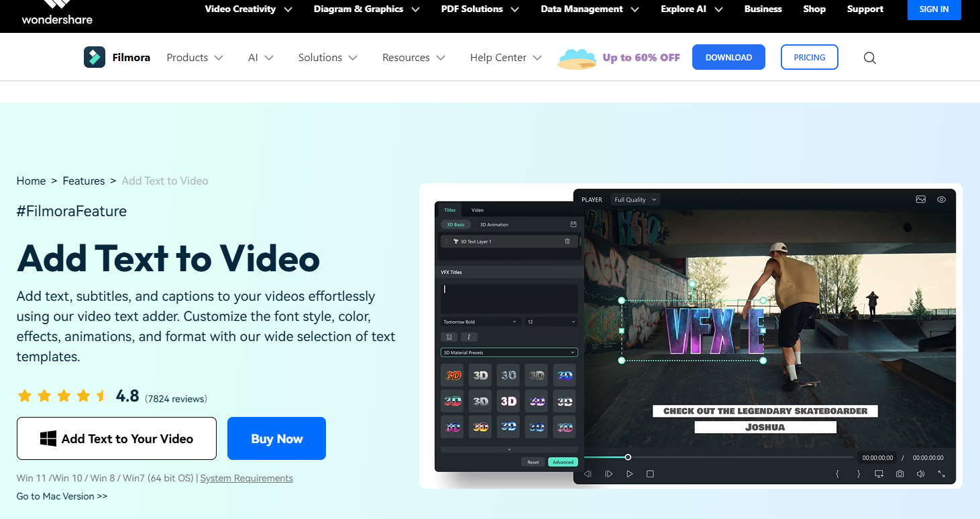
Task: Open the Business menu item
Action: tap(763, 9)
